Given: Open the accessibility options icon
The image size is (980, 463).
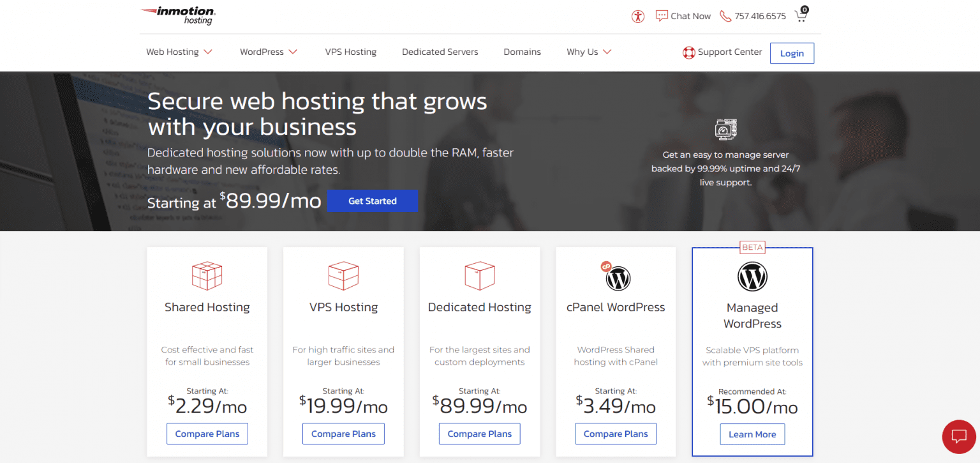Looking at the screenshot, I should 638,16.
